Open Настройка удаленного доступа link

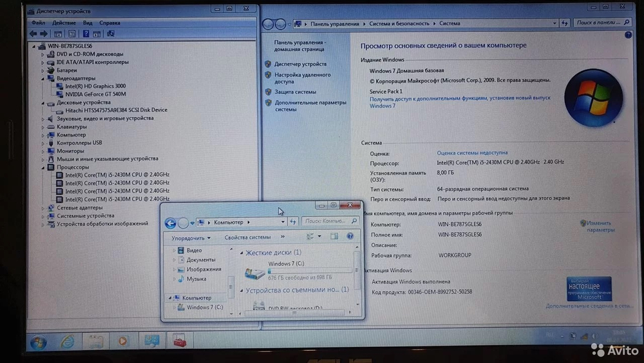pos(302,78)
